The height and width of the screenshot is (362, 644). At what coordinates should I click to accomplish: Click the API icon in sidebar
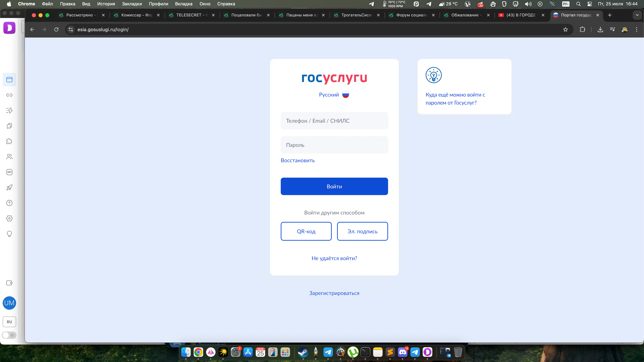coord(9,172)
